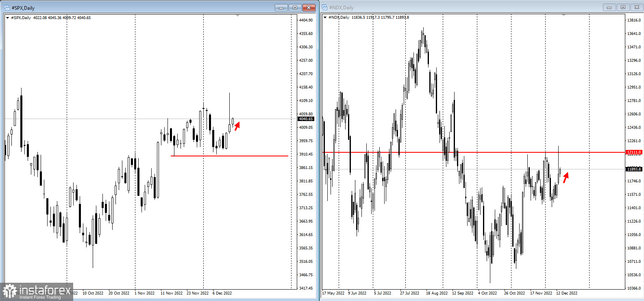The height and width of the screenshot is (301, 644).
Task: Click price 12606.0 on NDX axis
Action: [x=634, y=114]
